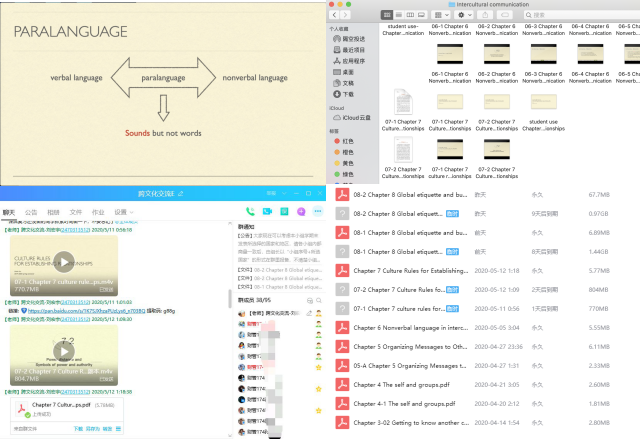
Task: Open Chapter 4-1 The self and groups.pdf row
Action: click(473, 403)
